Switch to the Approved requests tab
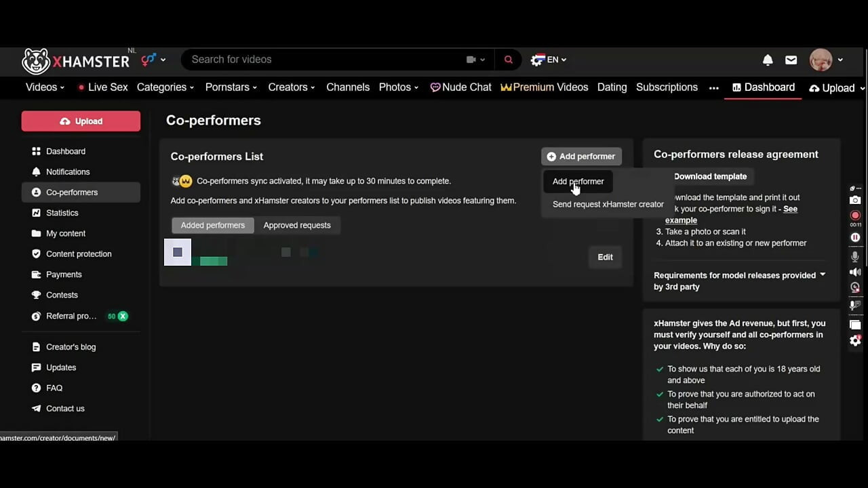The height and width of the screenshot is (488, 868). coord(297,225)
